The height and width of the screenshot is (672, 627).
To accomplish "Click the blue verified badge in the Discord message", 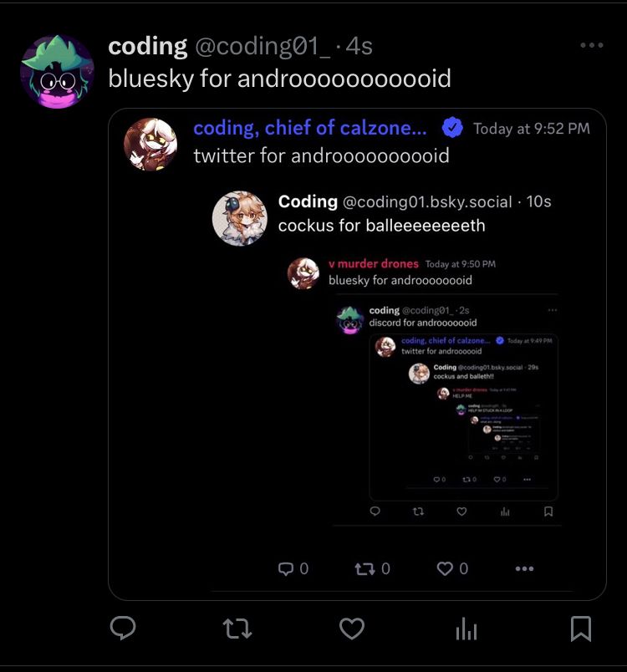I will point(452,128).
